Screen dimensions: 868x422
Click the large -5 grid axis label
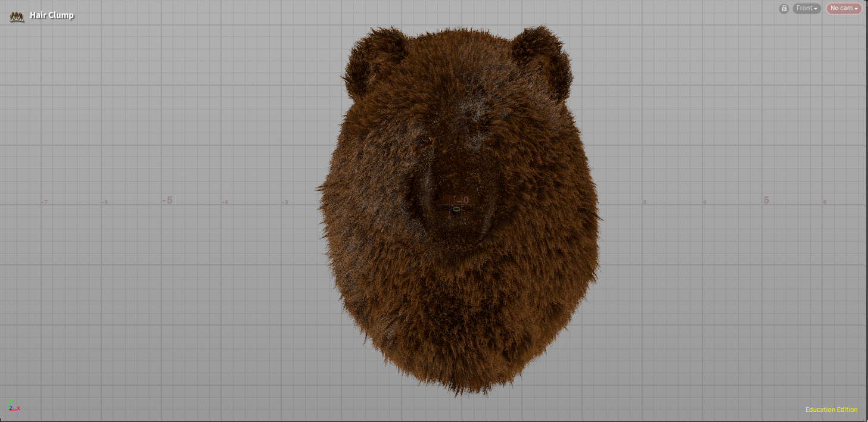(167, 200)
